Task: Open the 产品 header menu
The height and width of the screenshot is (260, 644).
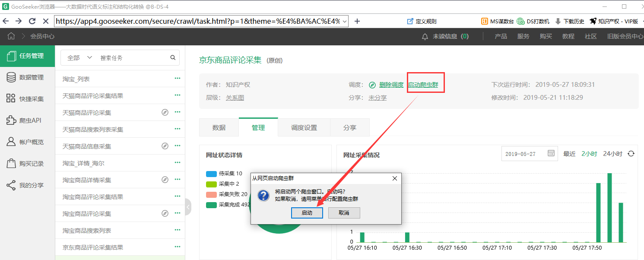Action: tap(501, 36)
